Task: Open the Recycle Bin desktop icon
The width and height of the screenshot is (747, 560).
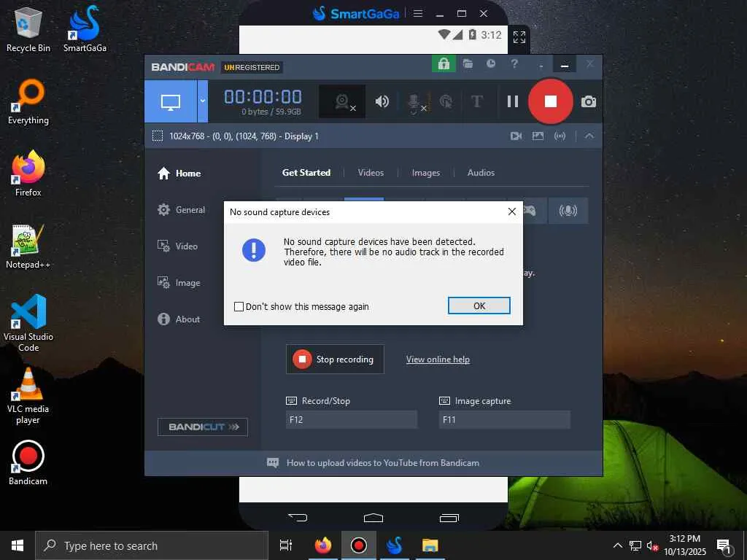Action: [28, 29]
